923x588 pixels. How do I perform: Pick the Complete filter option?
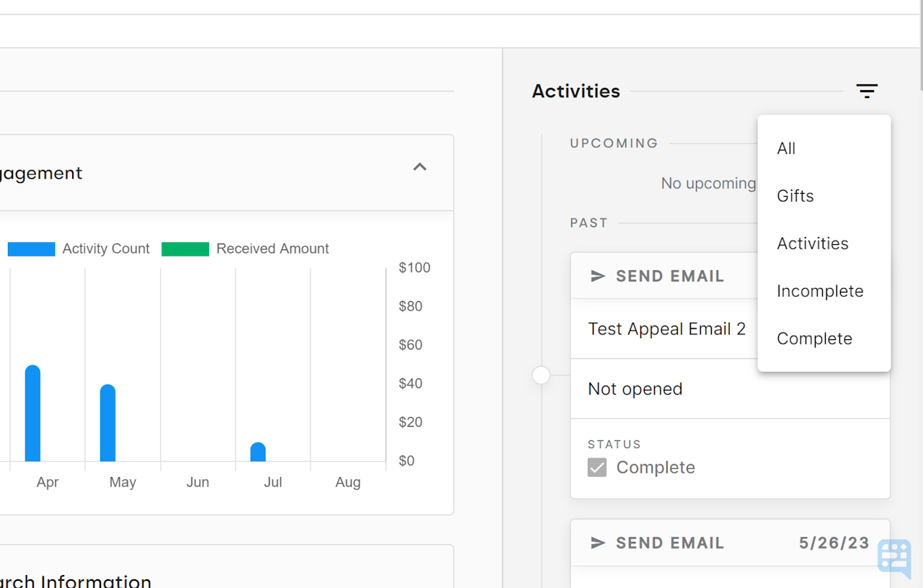click(x=814, y=339)
